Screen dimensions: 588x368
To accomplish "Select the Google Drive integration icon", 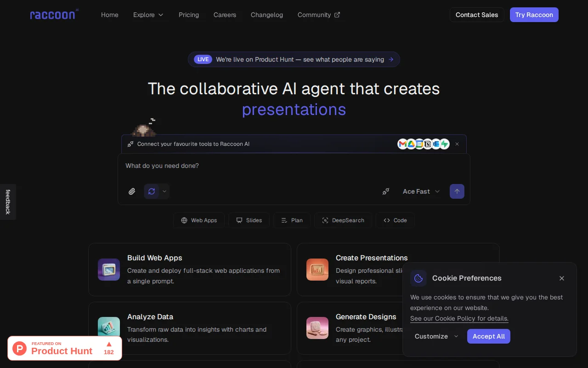I will click(x=411, y=144).
